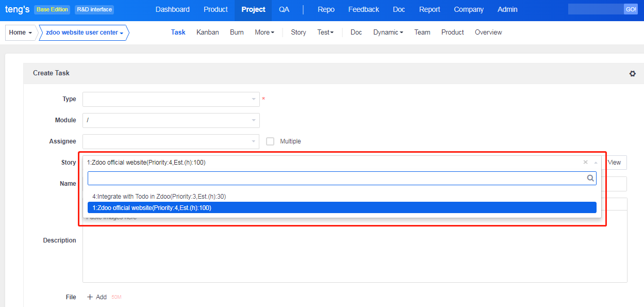The image size is (644, 307).
Task: Open the Burn chart tab
Action: click(x=237, y=32)
